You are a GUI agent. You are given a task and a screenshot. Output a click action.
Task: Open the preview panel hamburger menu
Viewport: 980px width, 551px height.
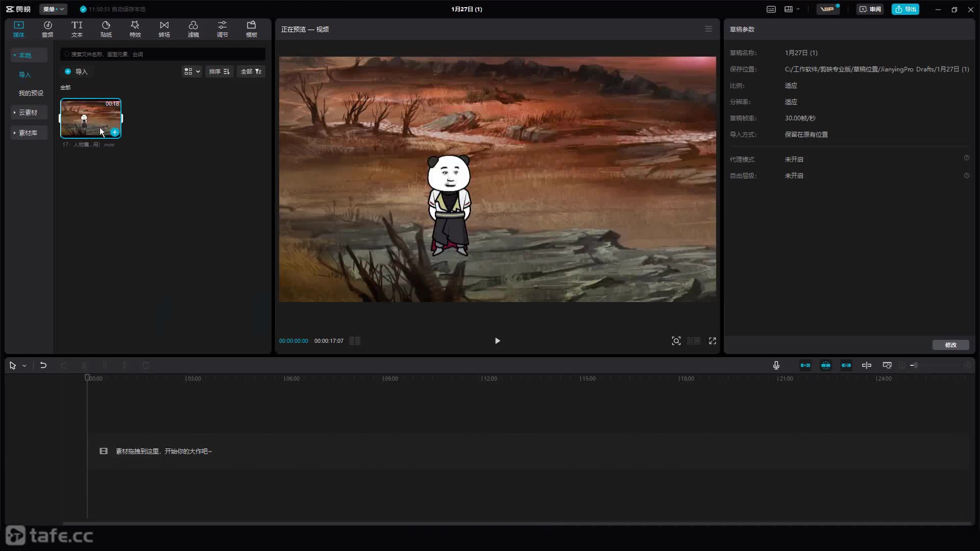708,29
